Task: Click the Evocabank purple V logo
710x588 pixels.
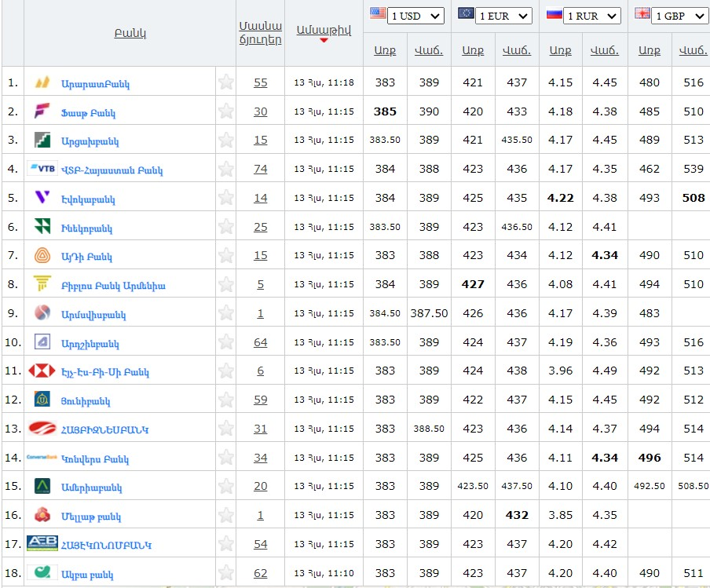Action: pyautogui.click(x=42, y=197)
